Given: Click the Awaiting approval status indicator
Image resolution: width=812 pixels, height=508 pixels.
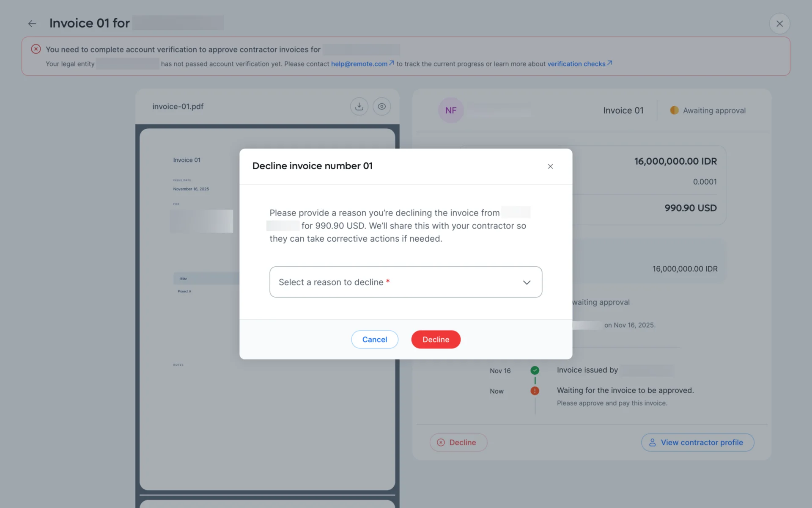Looking at the screenshot, I should click(x=708, y=110).
